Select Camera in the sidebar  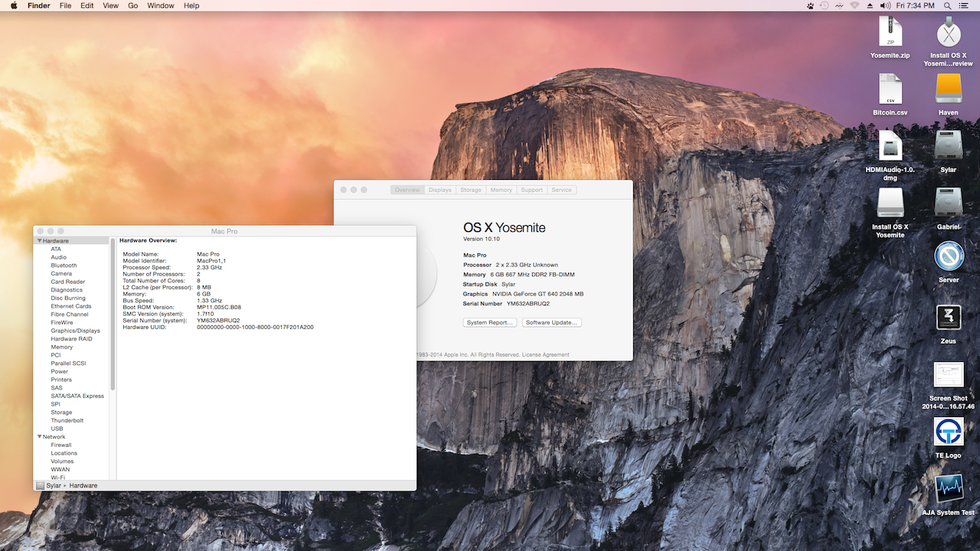(61, 274)
